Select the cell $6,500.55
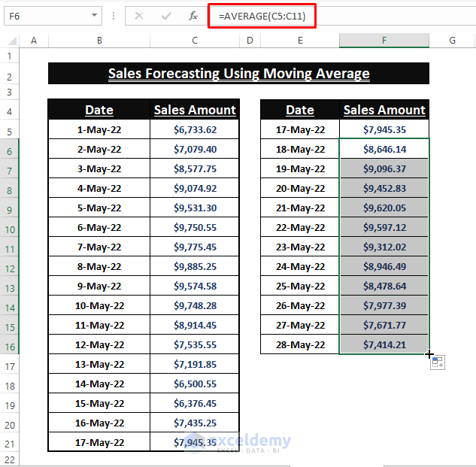This screenshot has width=476, height=467. tap(195, 384)
